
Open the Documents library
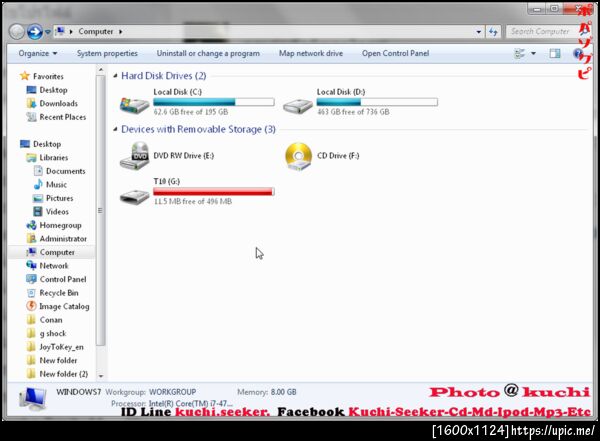65,171
